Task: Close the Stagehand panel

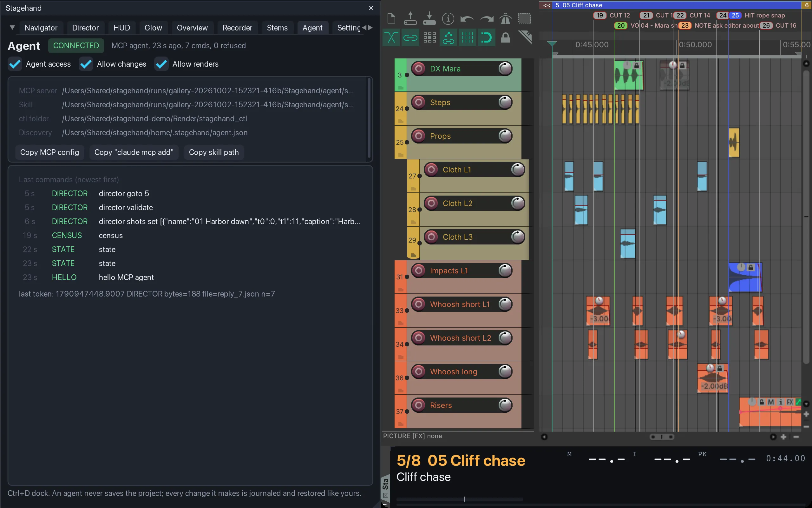Action: coord(371,8)
